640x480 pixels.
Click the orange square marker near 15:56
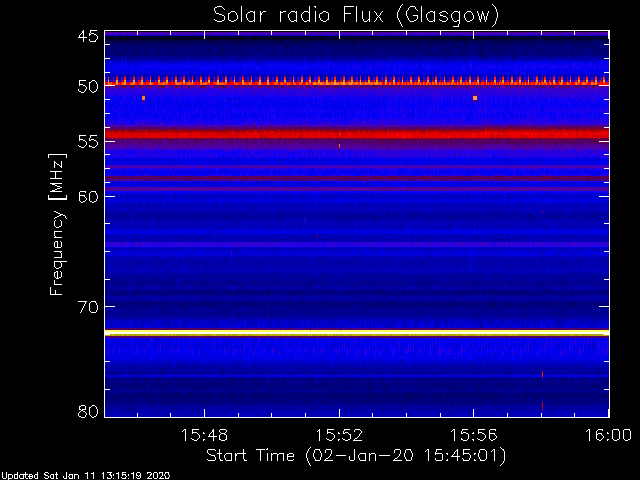pyautogui.click(x=475, y=98)
